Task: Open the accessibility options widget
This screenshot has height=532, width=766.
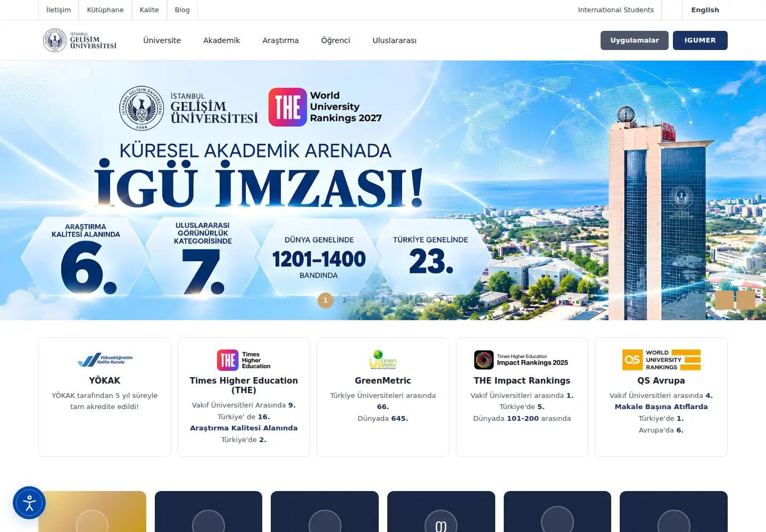Action: tap(29, 503)
